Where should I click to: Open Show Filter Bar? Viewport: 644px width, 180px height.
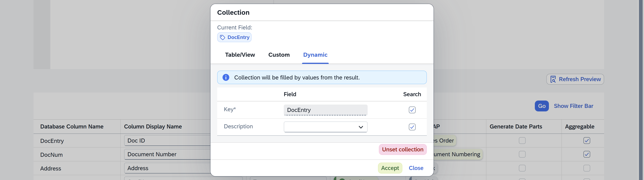coord(574,106)
